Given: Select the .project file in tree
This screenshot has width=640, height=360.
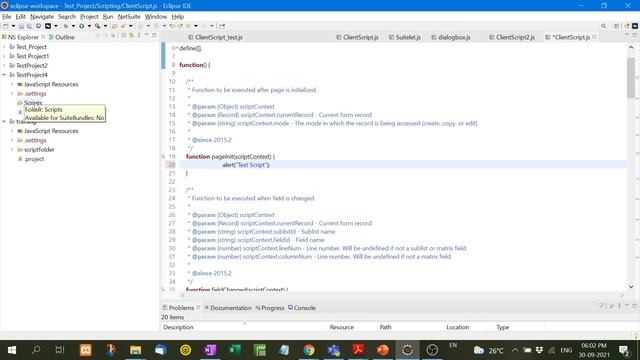Looking at the screenshot, I should (x=31, y=159).
